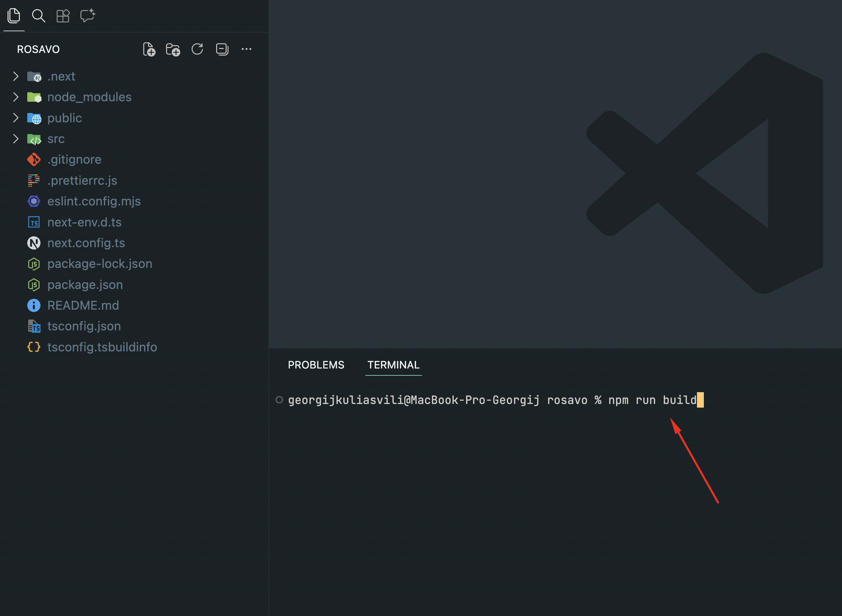Image resolution: width=842 pixels, height=616 pixels.
Task: Switch to the PROBLEMS tab
Action: [x=316, y=365]
